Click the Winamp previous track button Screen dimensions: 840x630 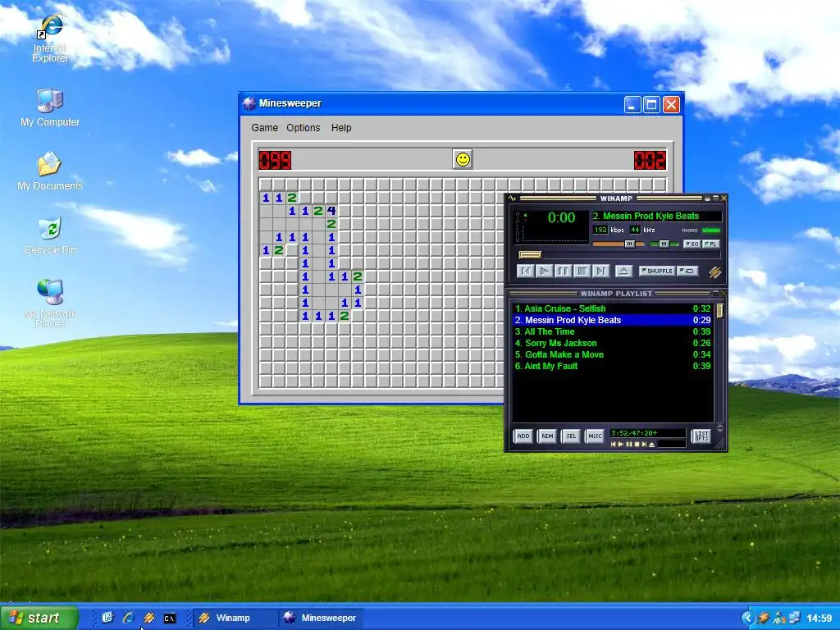click(525, 271)
